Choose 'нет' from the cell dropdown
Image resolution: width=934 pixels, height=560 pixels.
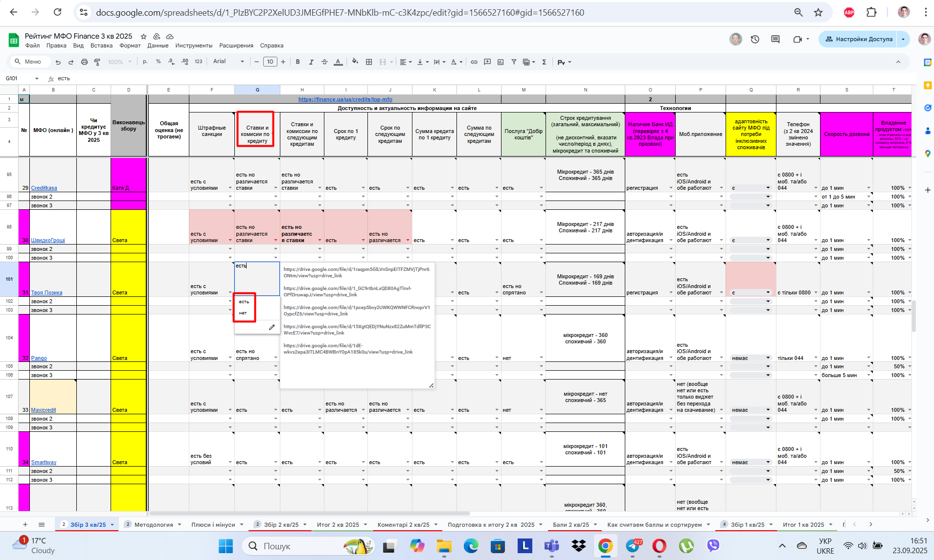[x=243, y=313]
